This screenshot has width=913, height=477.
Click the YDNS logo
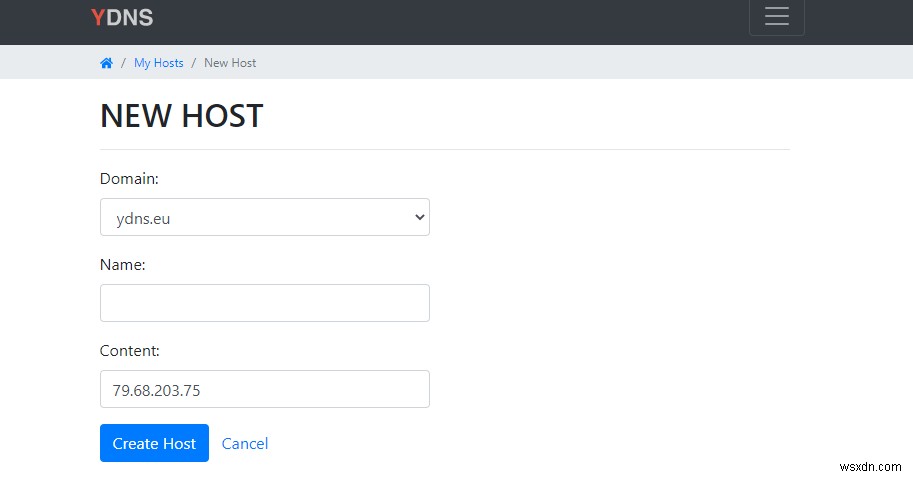(x=122, y=17)
